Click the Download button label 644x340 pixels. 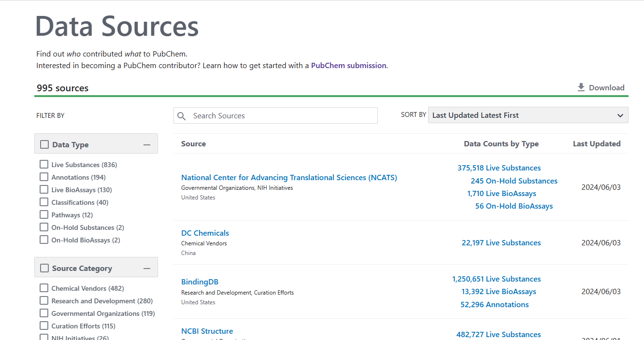(606, 88)
